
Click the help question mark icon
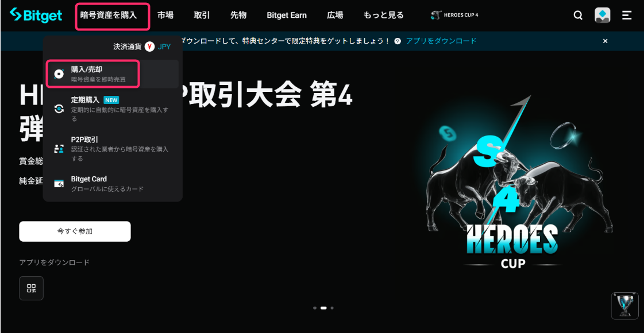(x=398, y=41)
